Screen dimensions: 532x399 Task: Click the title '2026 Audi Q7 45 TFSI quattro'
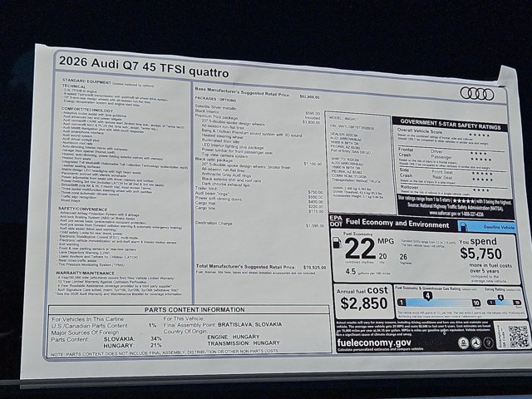(x=144, y=66)
